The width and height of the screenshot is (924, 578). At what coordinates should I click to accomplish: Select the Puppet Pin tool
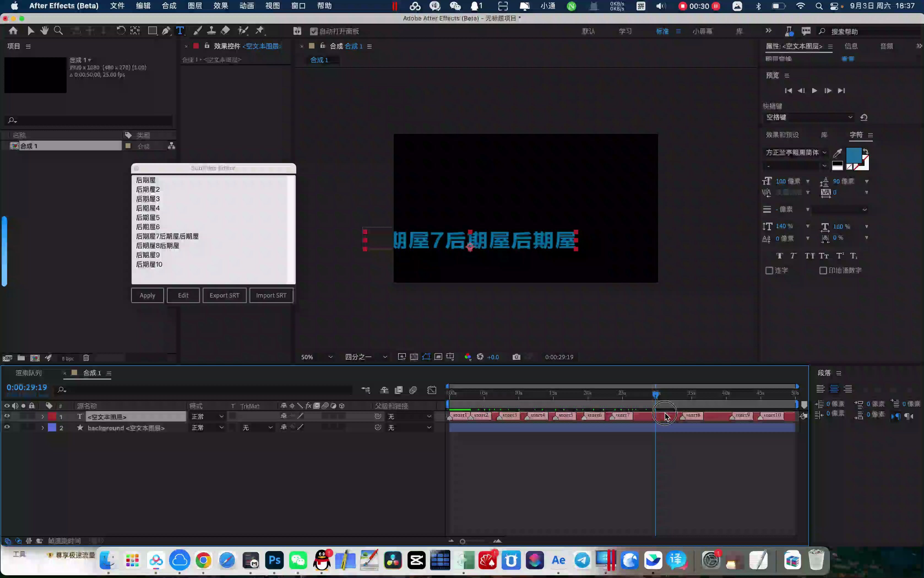(x=260, y=31)
